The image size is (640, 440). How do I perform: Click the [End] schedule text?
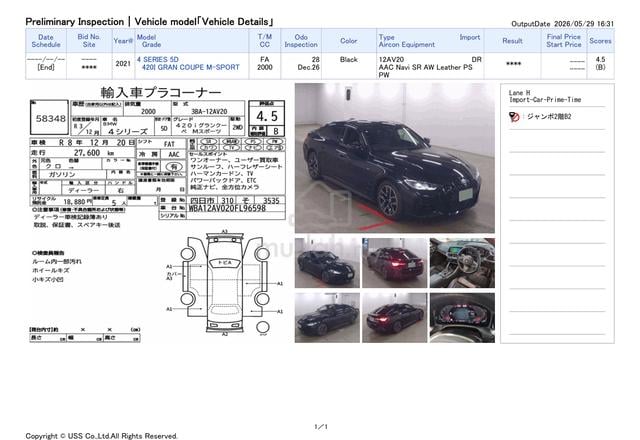coord(46,67)
